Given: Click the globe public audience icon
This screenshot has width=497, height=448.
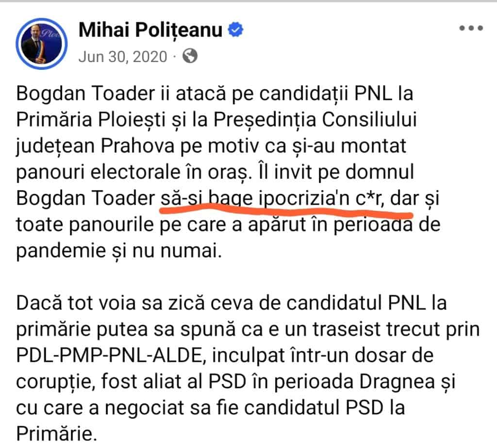Looking at the screenshot, I should [x=190, y=57].
